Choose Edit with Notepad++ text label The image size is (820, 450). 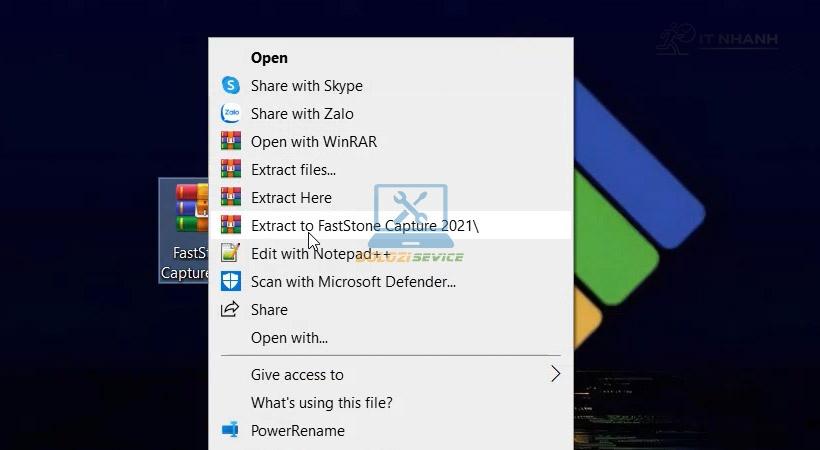(320, 254)
